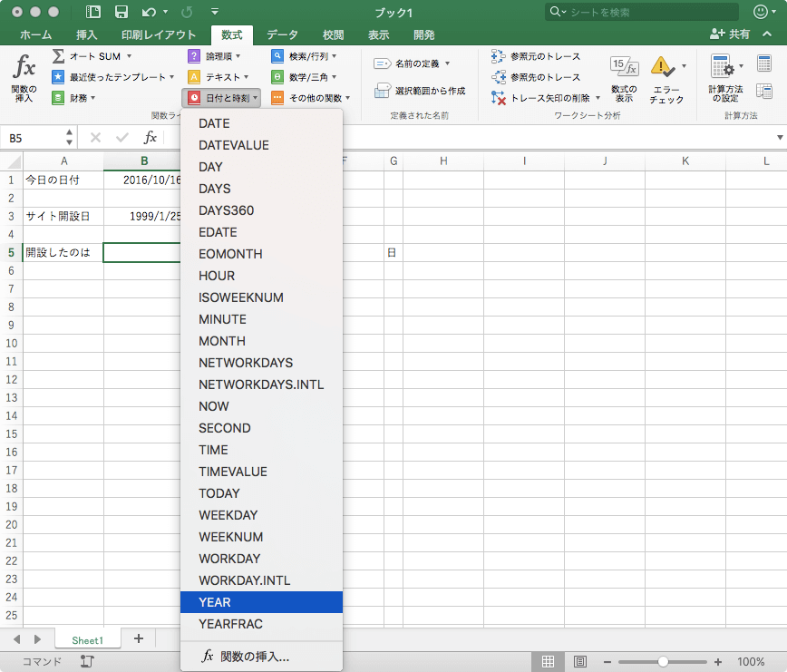Adjust the zoom slider handle
787x672 pixels.
(x=663, y=662)
